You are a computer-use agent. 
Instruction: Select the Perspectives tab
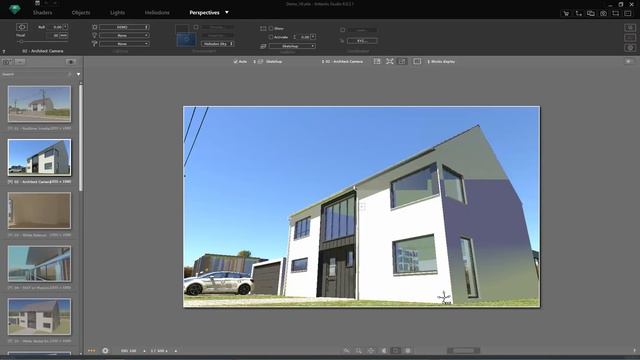(x=204, y=13)
